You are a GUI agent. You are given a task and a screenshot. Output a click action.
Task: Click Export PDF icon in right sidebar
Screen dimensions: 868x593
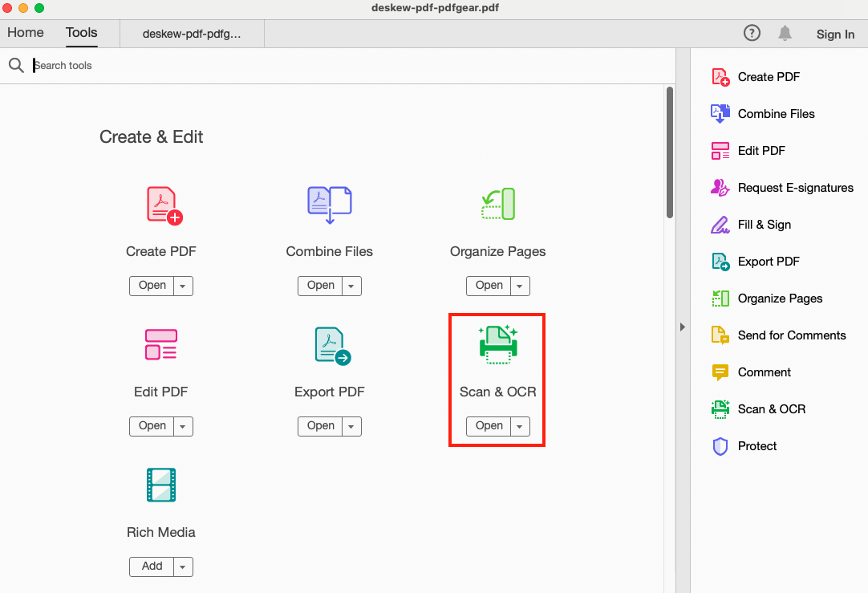coord(720,262)
